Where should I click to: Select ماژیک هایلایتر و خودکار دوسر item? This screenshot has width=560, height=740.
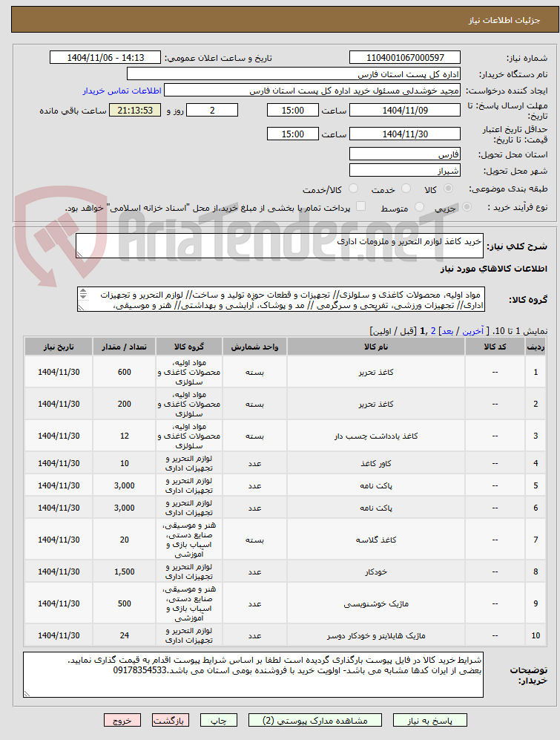(376, 635)
